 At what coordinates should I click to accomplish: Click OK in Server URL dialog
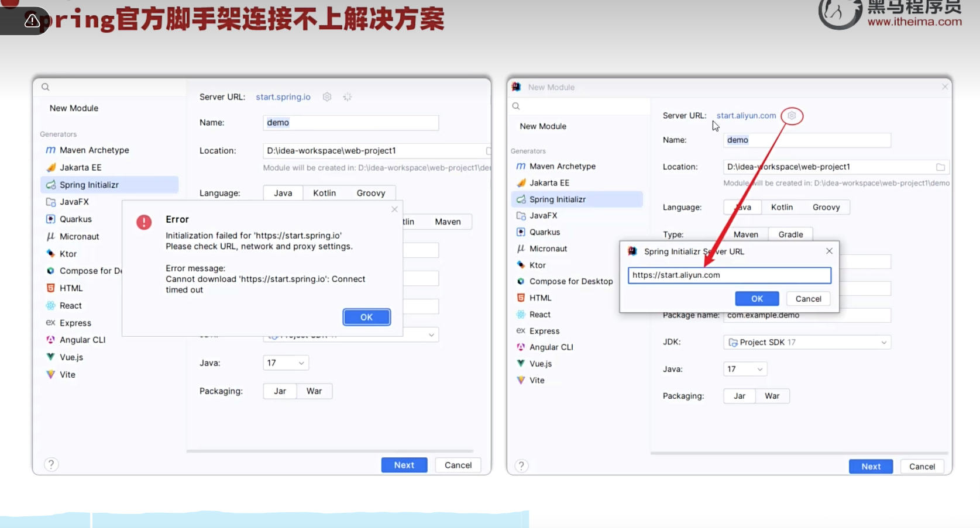(757, 299)
